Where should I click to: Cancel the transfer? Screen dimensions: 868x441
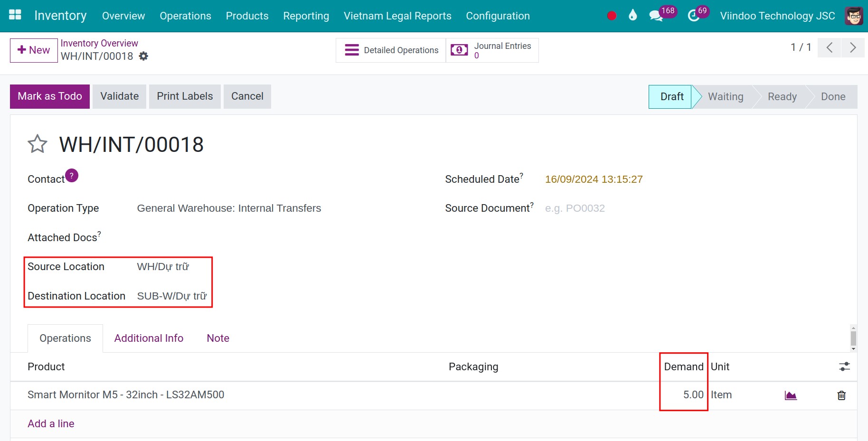pos(247,96)
